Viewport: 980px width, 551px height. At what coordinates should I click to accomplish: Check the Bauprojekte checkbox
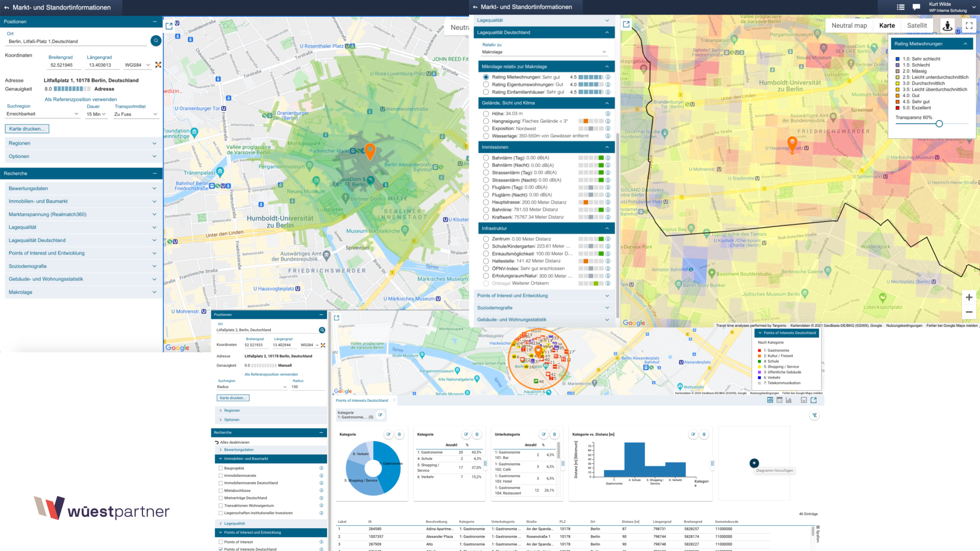pos(221,468)
